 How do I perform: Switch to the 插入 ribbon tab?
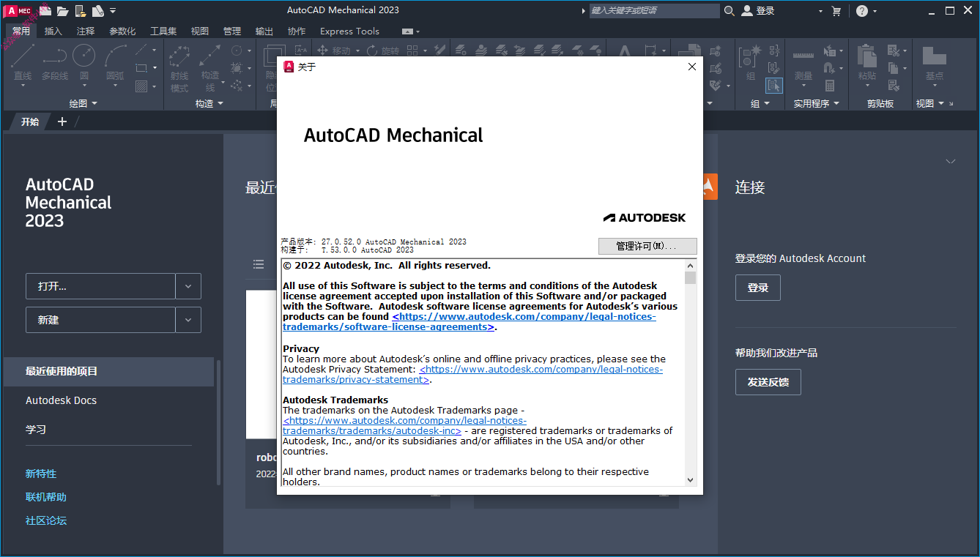coord(53,31)
